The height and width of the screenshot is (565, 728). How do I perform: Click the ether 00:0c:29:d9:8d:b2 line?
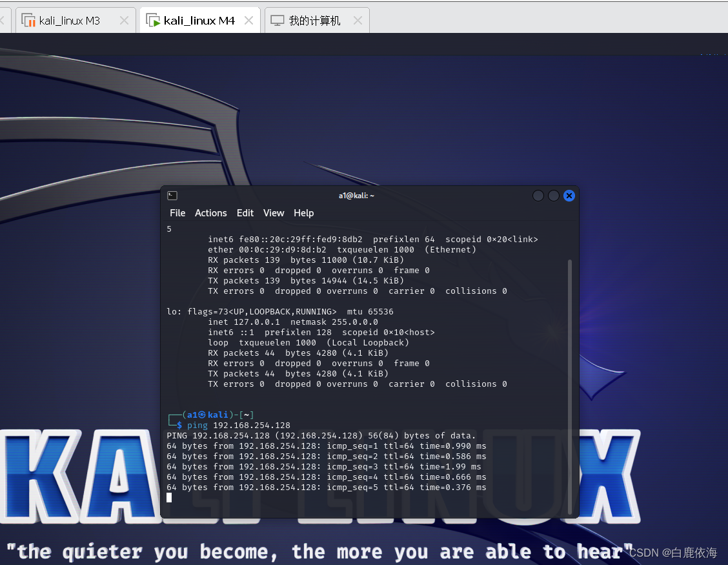(342, 249)
